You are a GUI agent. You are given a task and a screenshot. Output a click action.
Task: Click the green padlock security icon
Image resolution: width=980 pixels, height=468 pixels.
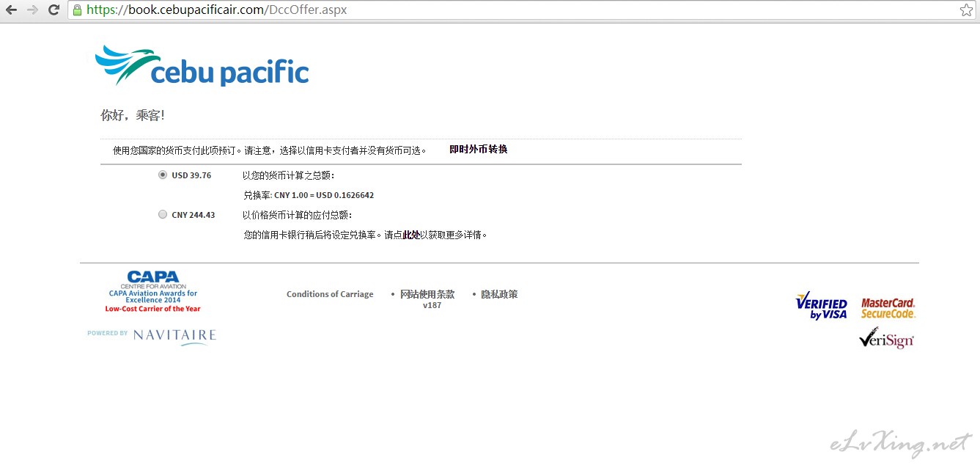point(77,10)
